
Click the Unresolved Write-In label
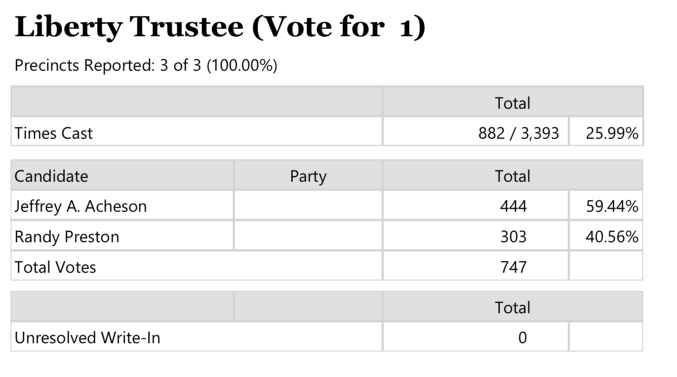tap(87, 338)
